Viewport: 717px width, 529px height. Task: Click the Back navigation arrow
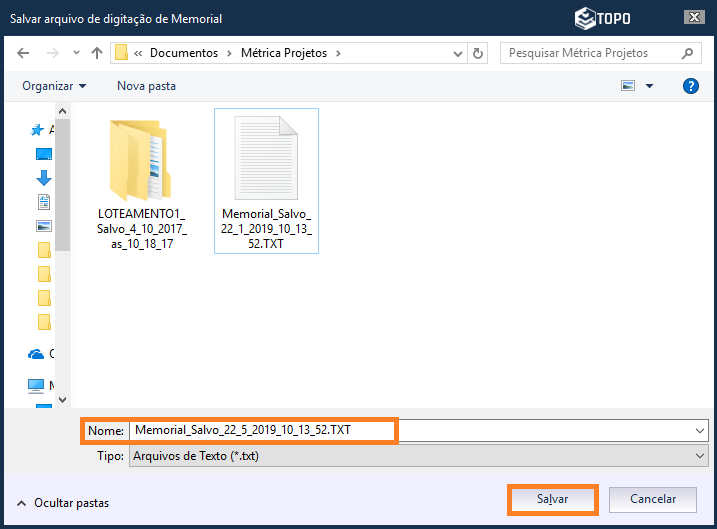23,53
